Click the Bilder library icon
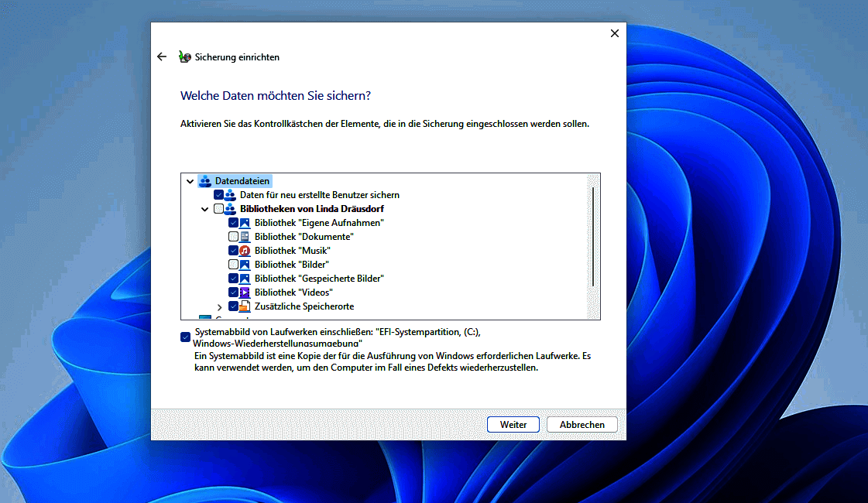This screenshot has width=868, height=503. click(x=245, y=265)
